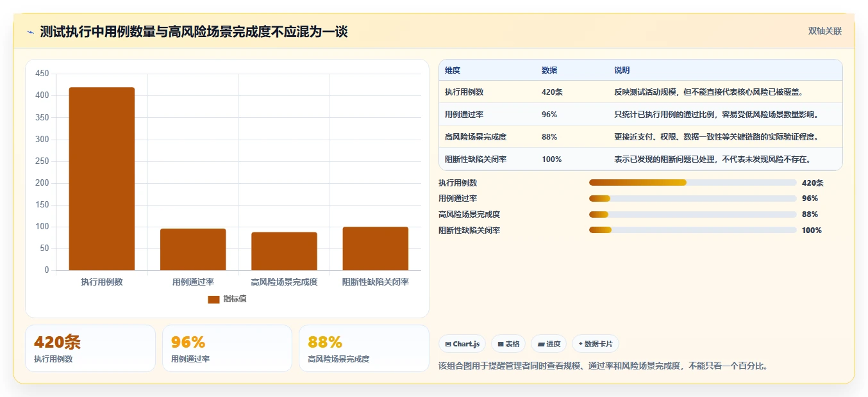Viewport: 868px width, 397px height.
Task: Select the 高风险场景完成度 bar in chart
Action: coord(284,251)
